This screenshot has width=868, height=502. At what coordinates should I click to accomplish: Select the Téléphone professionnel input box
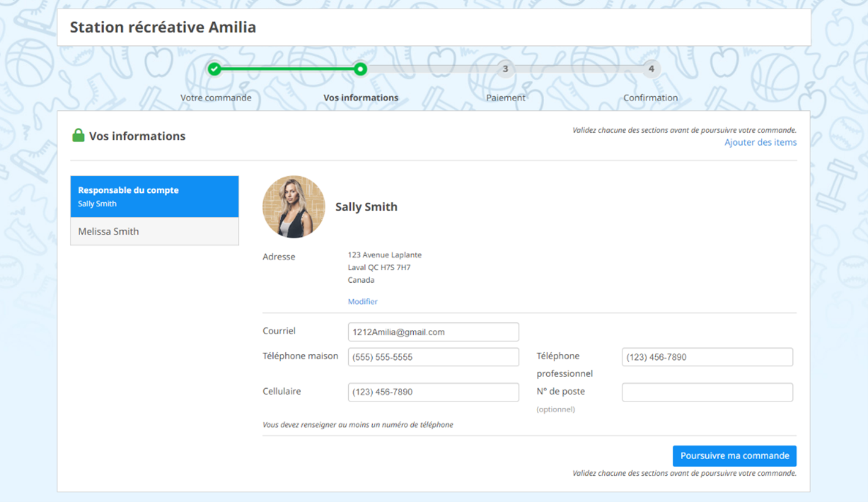click(x=707, y=358)
